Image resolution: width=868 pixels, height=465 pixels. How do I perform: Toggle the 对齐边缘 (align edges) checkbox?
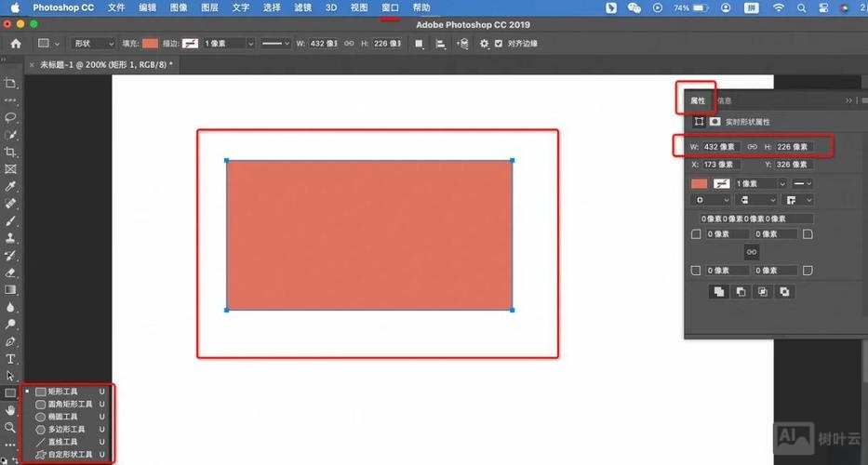click(499, 44)
